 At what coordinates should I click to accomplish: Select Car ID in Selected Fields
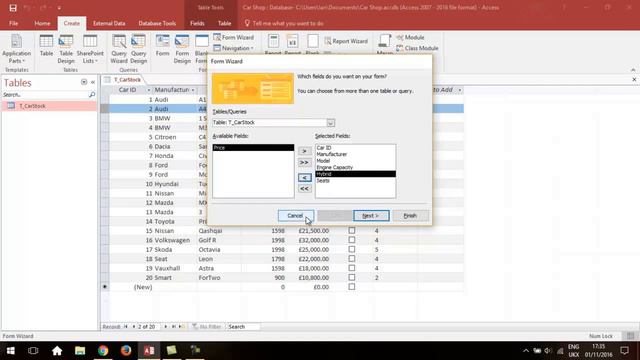[x=355, y=148]
